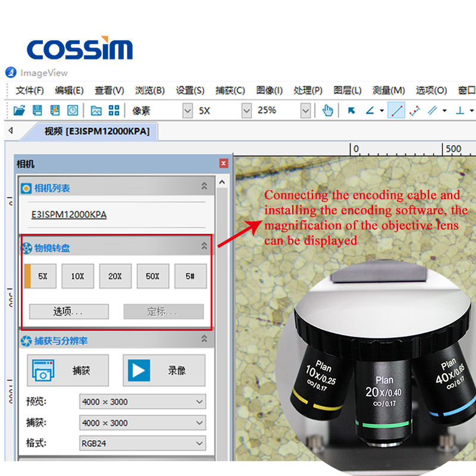Collapse the 相机列表 section
476x476 pixels.
coord(204,186)
